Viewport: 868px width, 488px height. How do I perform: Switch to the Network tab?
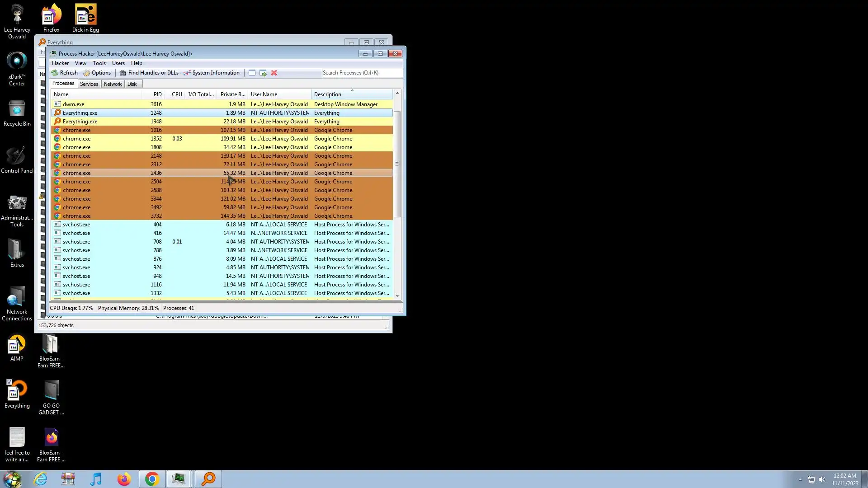click(x=113, y=84)
